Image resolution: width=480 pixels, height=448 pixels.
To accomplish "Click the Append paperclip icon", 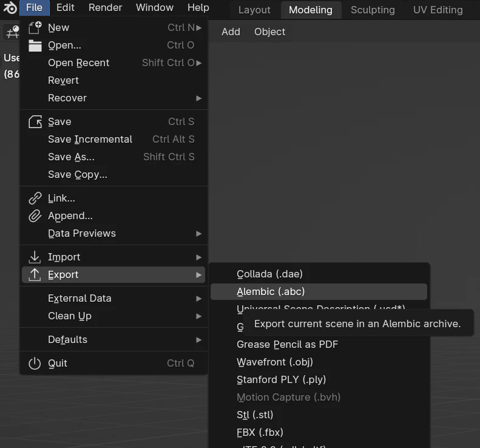I will click(35, 216).
